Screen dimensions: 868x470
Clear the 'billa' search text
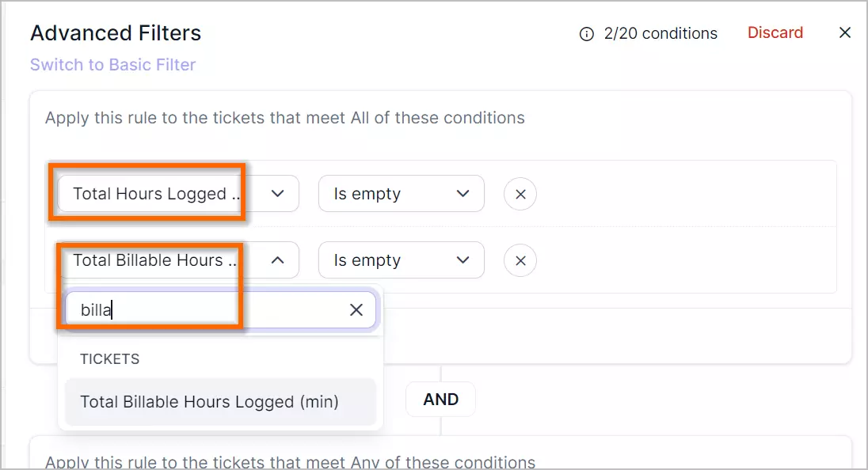[x=356, y=310]
